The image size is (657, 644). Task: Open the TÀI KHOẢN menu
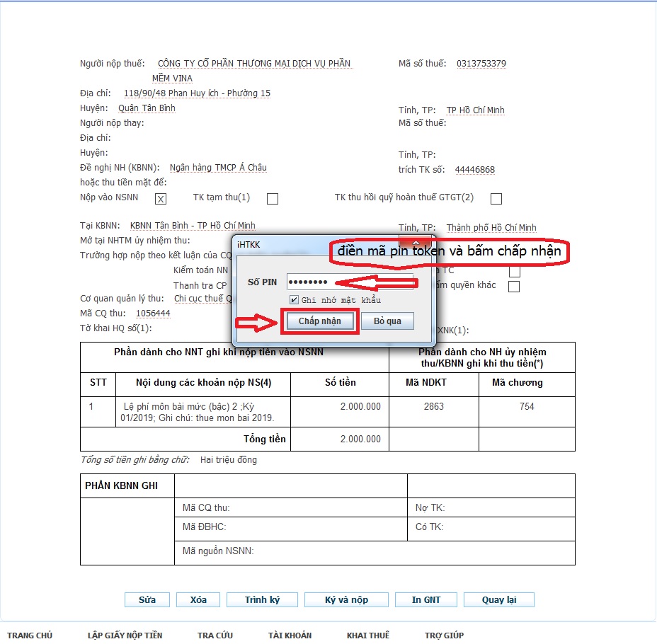point(290,636)
